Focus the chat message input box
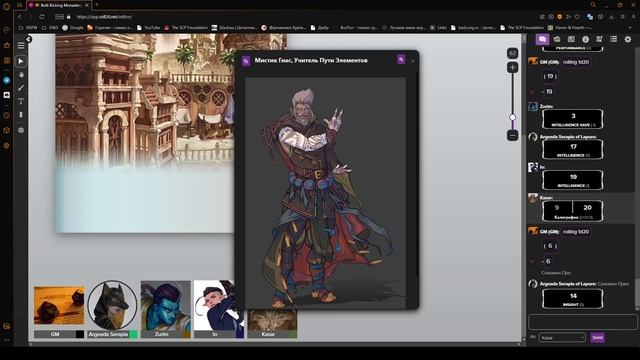Screen dimensions: 640x360 click(x=582, y=322)
